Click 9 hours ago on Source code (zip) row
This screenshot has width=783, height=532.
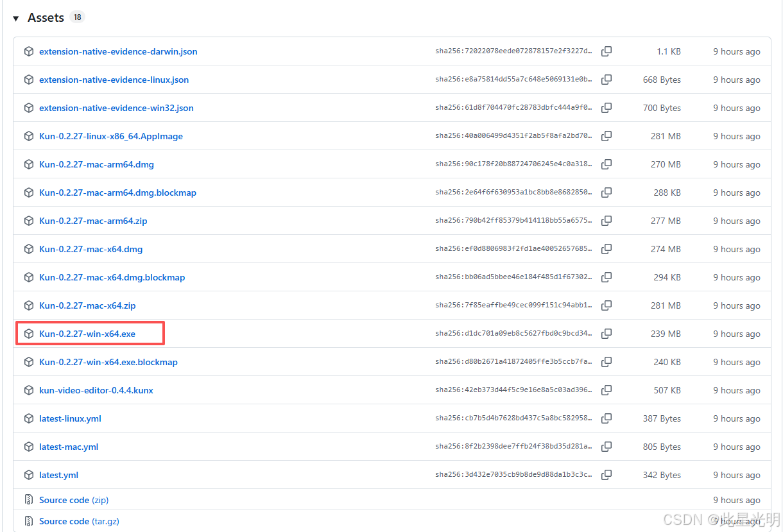pyautogui.click(x=737, y=500)
